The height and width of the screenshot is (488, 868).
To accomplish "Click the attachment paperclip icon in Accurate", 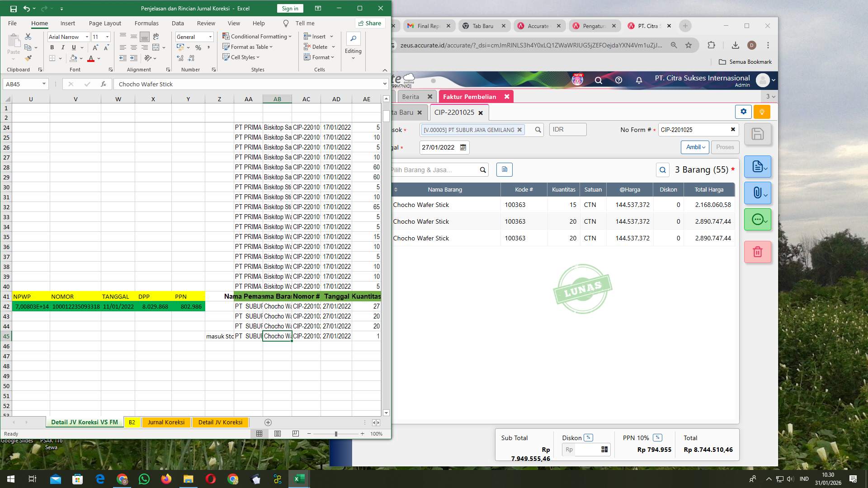I will (758, 193).
